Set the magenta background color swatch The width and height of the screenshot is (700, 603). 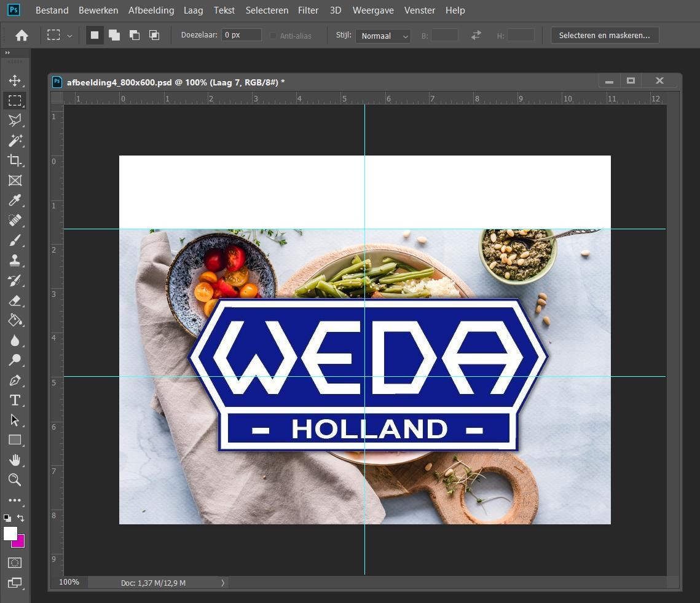point(20,543)
